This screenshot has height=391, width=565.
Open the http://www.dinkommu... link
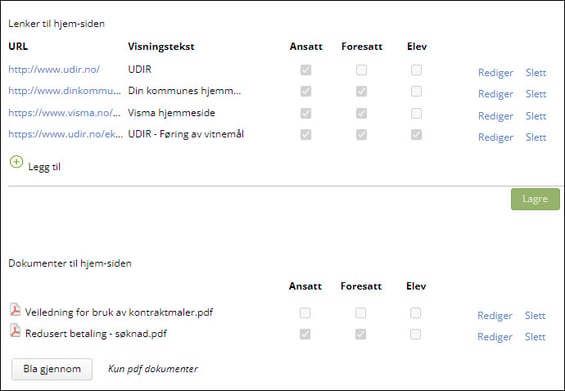click(65, 90)
